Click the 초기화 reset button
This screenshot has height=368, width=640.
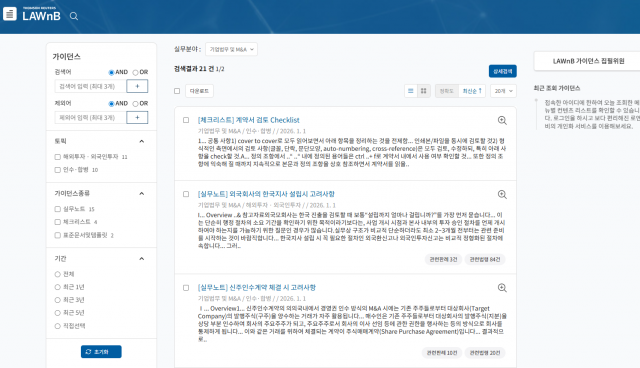pyautogui.click(x=101, y=352)
